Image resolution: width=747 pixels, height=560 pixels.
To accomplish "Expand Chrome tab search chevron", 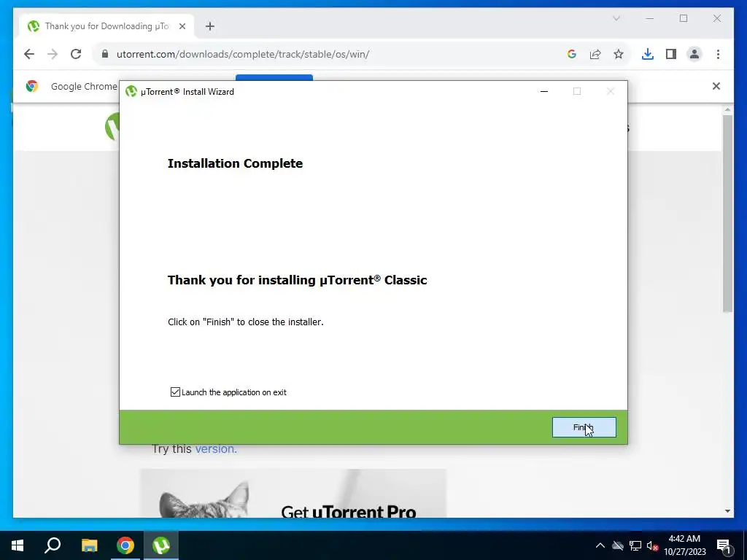I will point(616,18).
